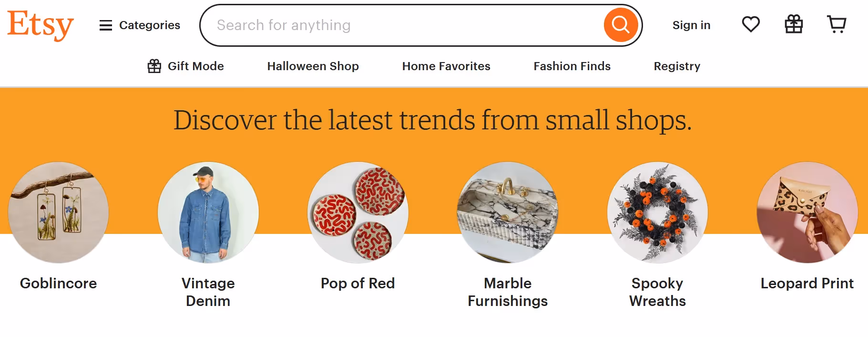
Task: Click the Sign in link
Action: coord(691,25)
